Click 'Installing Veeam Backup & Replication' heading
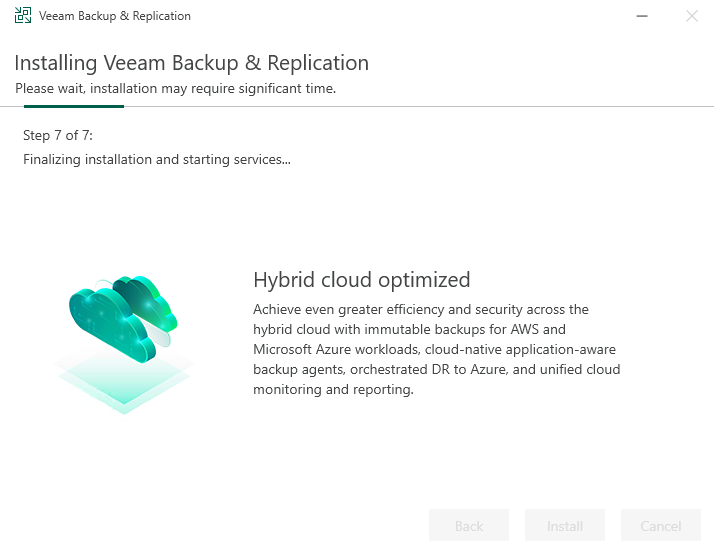This screenshot has width=714, height=555. click(192, 63)
